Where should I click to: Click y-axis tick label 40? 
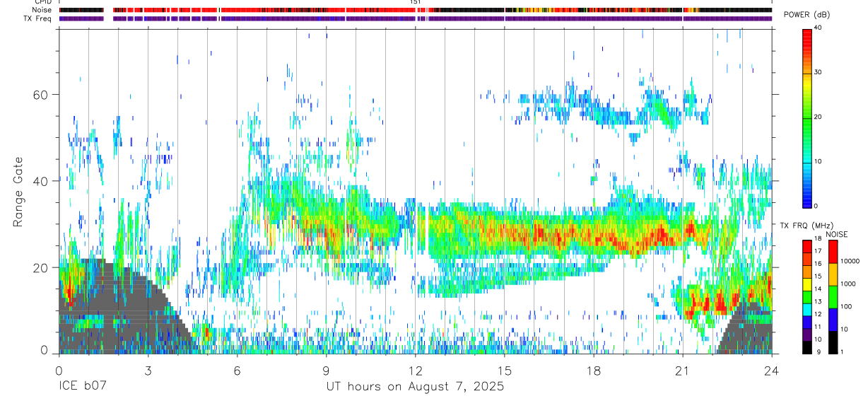42,181
